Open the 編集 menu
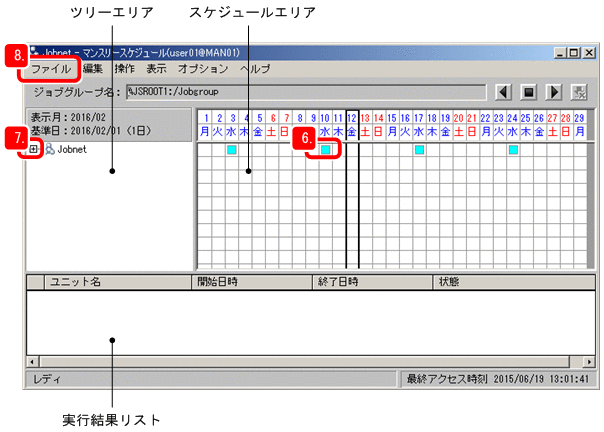Viewport: 604px width, 432px height. click(x=93, y=69)
